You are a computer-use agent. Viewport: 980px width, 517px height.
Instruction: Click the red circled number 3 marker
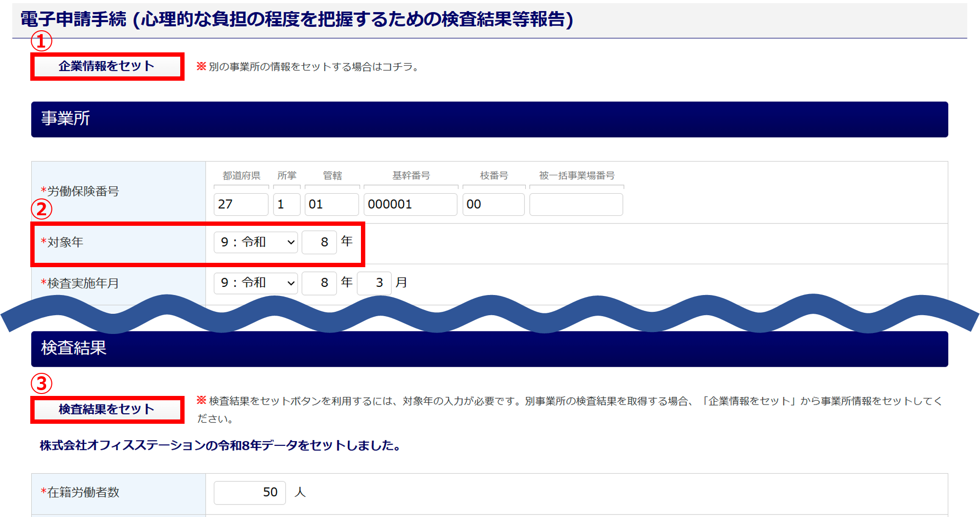click(41, 383)
